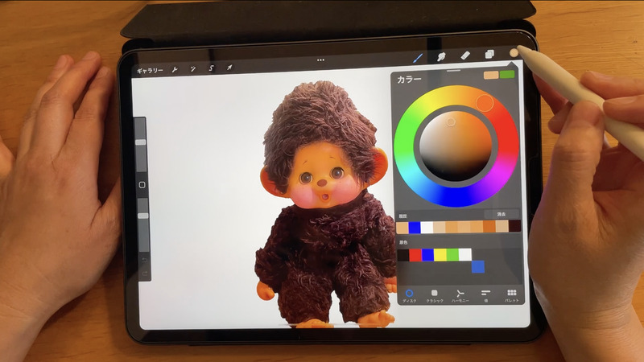Choose the yellow palette swatch
Image resolution: width=644 pixels, height=362 pixels.
coord(440,254)
